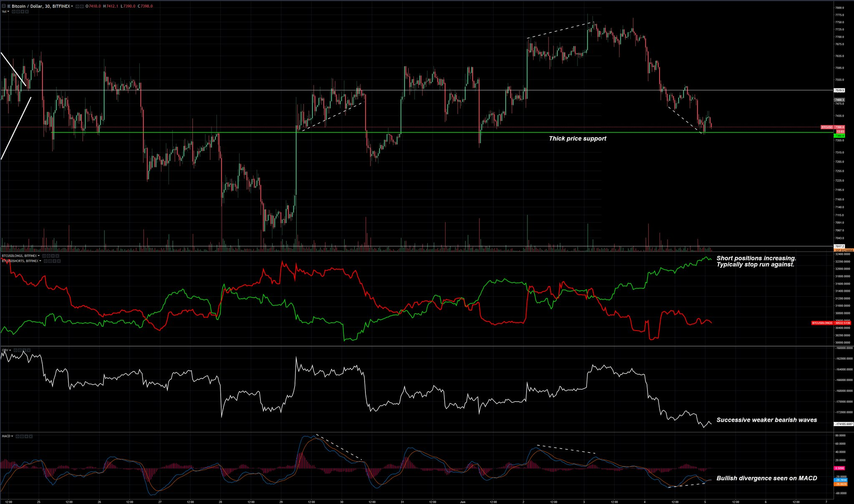Image resolution: width=854 pixels, height=504 pixels.
Task: Remove the BTCUSDSHORTS series X icon
Action: (x=59, y=261)
